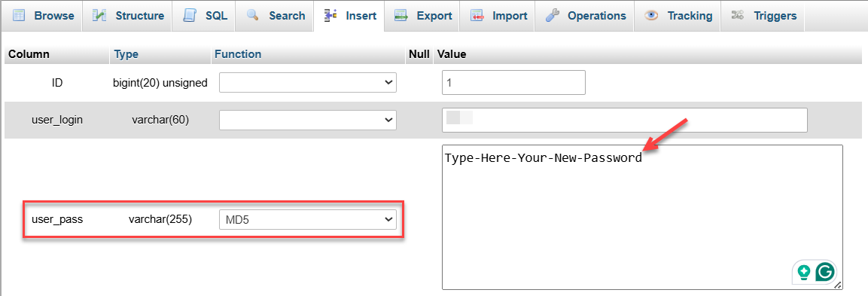Click the SQL tab document icon

(189, 16)
